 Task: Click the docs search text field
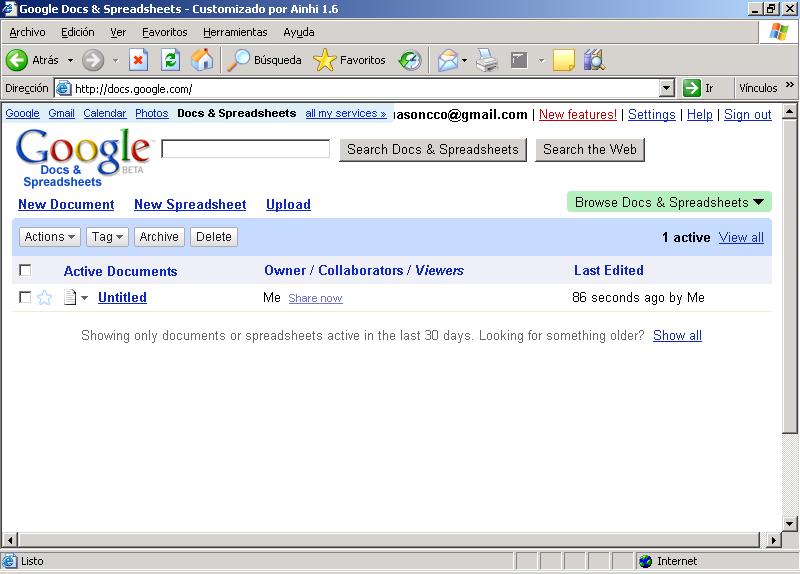(245, 149)
